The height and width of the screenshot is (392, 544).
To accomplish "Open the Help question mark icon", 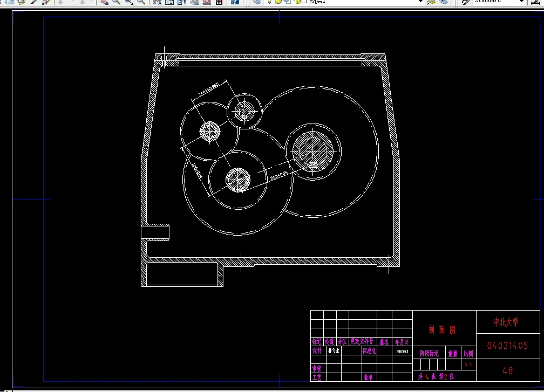I will point(235,2).
